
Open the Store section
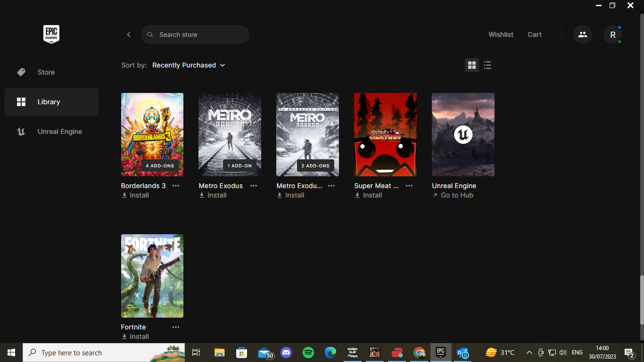[51, 72]
